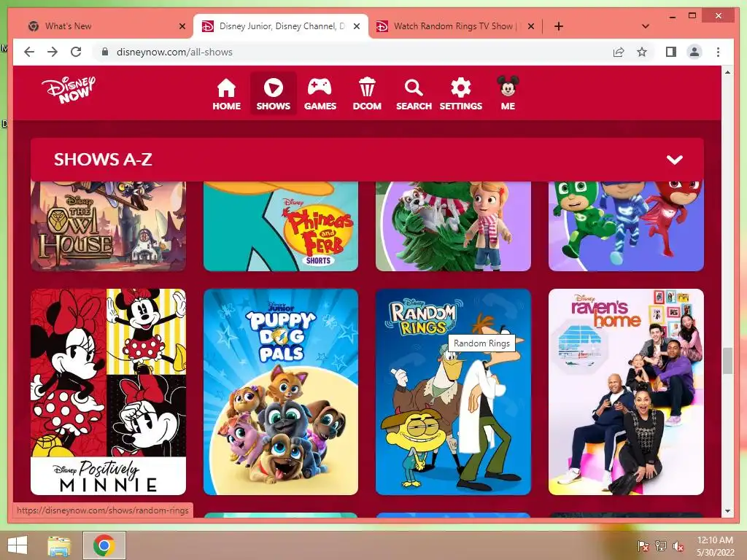Open Raven's Home show card
The height and width of the screenshot is (560, 747).
[626, 392]
